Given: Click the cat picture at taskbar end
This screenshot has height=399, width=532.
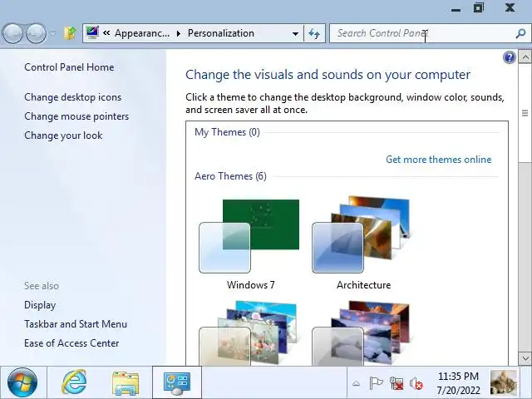Looking at the screenshot, I should [504, 382].
